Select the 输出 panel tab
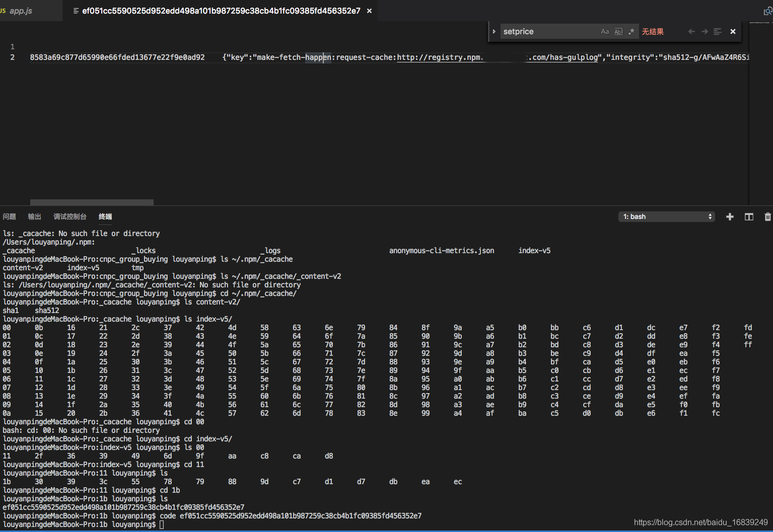This screenshot has width=773, height=532. (34, 216)
